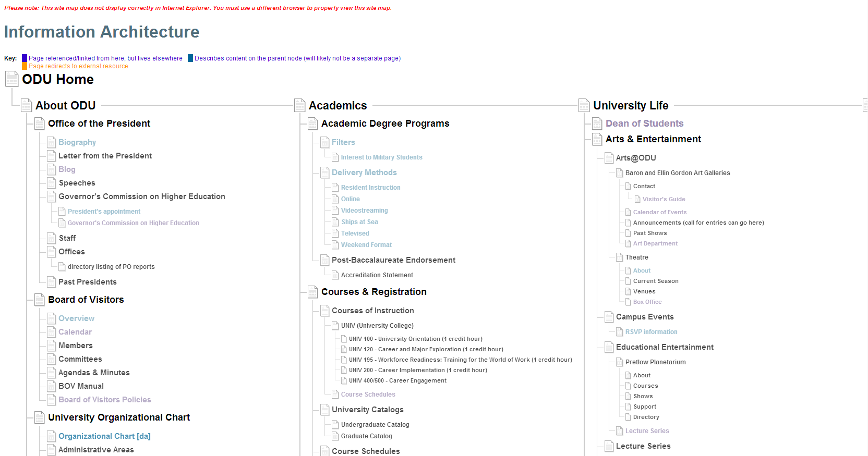Click the page icon next to Pretlow Planetarium
Image resolution: width=868 pixels, height=456 pixels.
pos(620,362)
